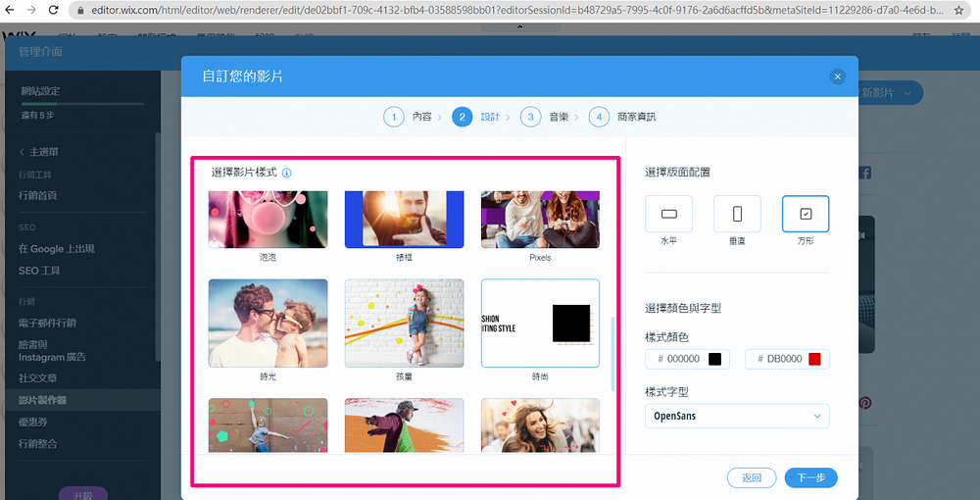Choose the 裱框 video style thumbnail

click(x=405, y=220)
